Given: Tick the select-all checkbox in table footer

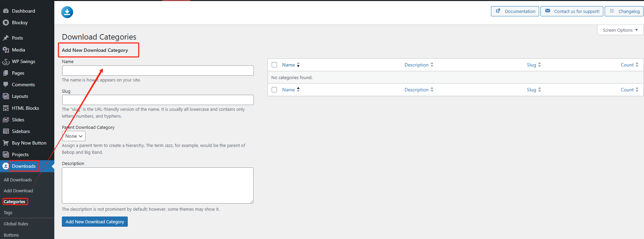Looking at the screenshot, I should pos(274,90).
